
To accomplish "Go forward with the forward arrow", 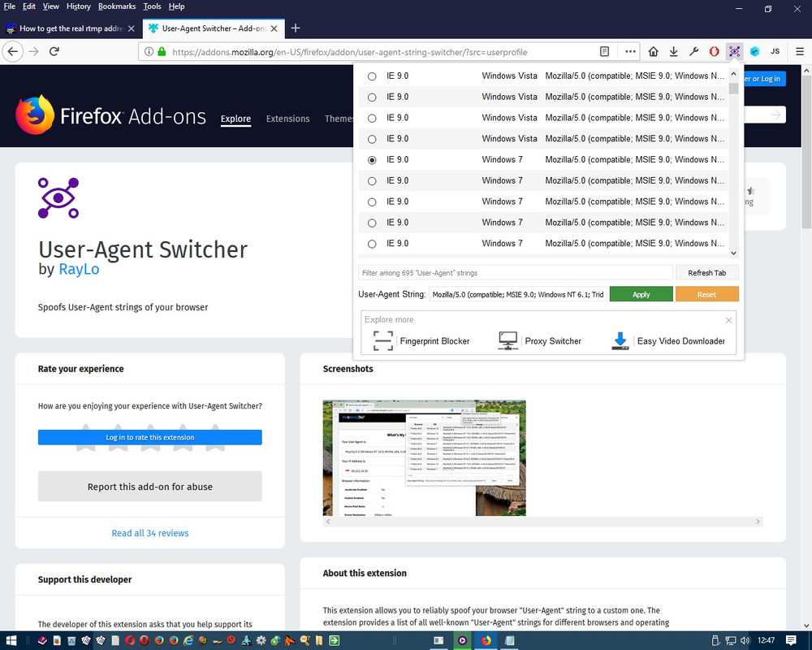I will (x=33, y=51).
